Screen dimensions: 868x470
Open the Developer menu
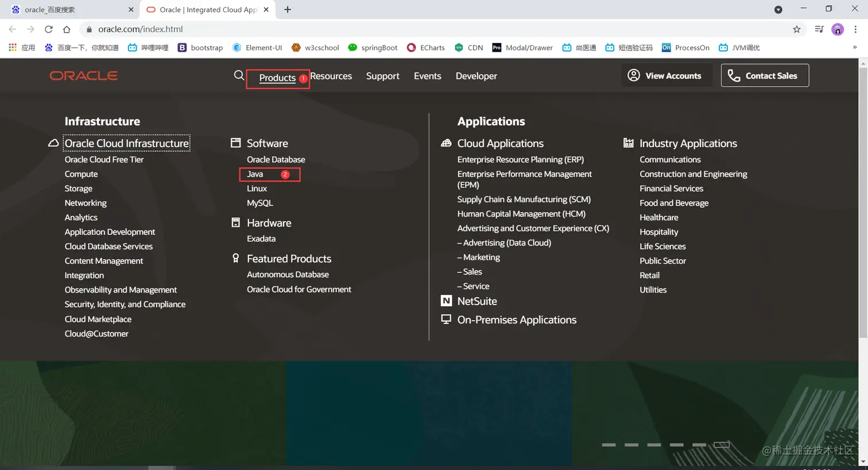(476, 76)
